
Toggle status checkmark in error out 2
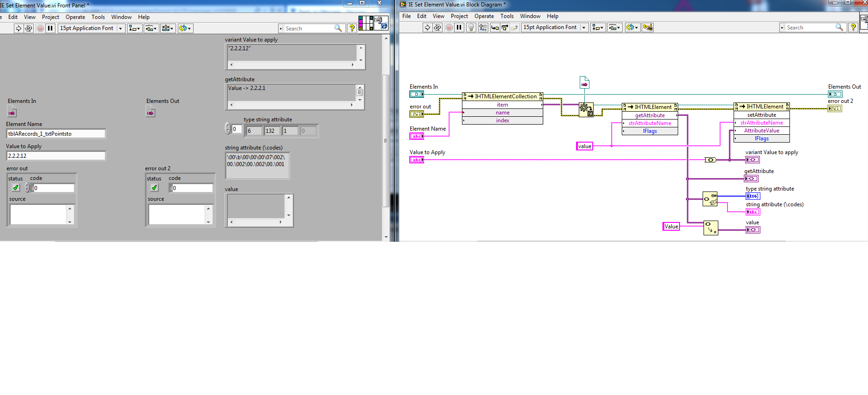[x=154, y=188]
